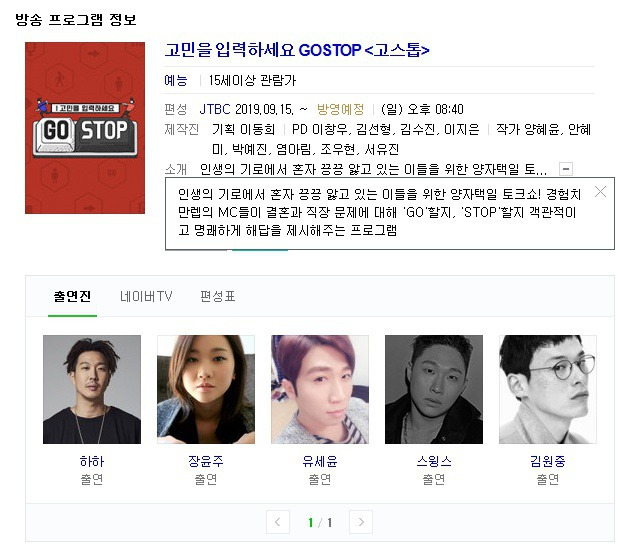Close the program description popup

pyautogui.click(x=600, y=192)
